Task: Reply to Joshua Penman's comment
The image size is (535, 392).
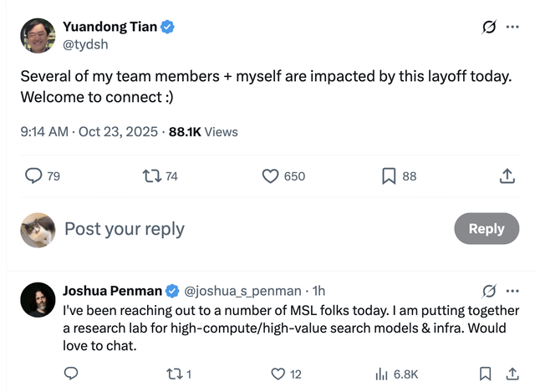Action: click(71, 374)
